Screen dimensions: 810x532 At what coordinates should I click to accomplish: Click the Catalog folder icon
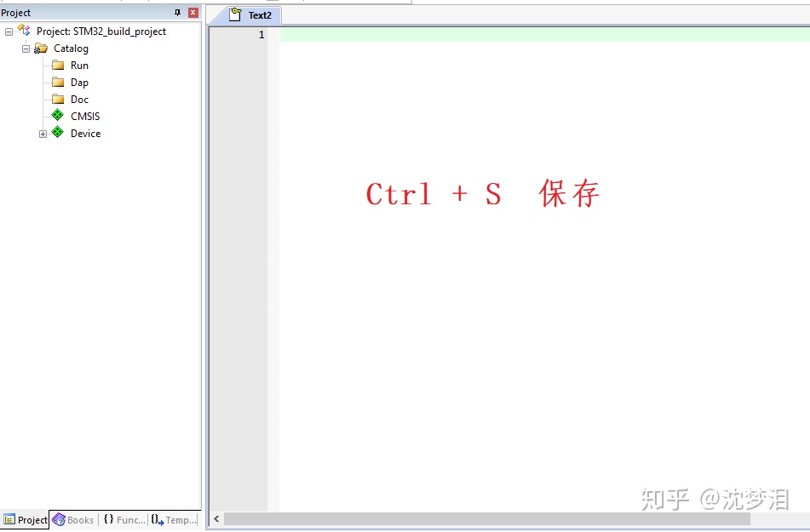(x=41, y=49)
